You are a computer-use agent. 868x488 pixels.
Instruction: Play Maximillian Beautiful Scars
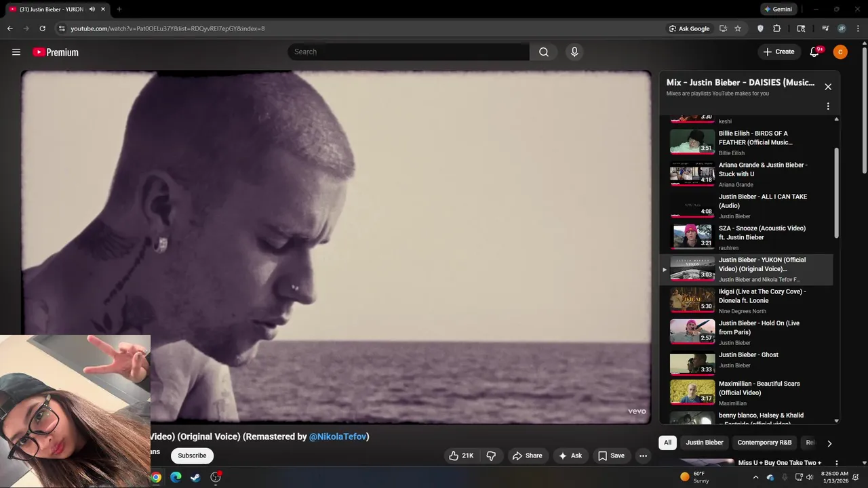(746, 393)
